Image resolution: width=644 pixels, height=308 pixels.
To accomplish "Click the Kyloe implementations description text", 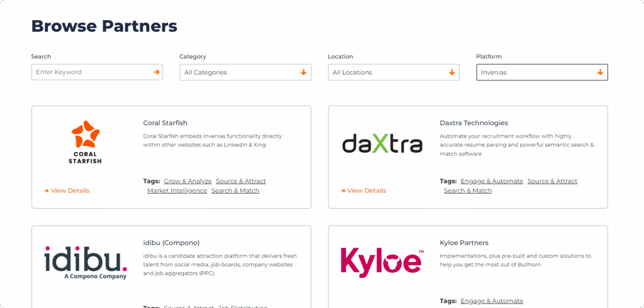I will click(515, 260).
